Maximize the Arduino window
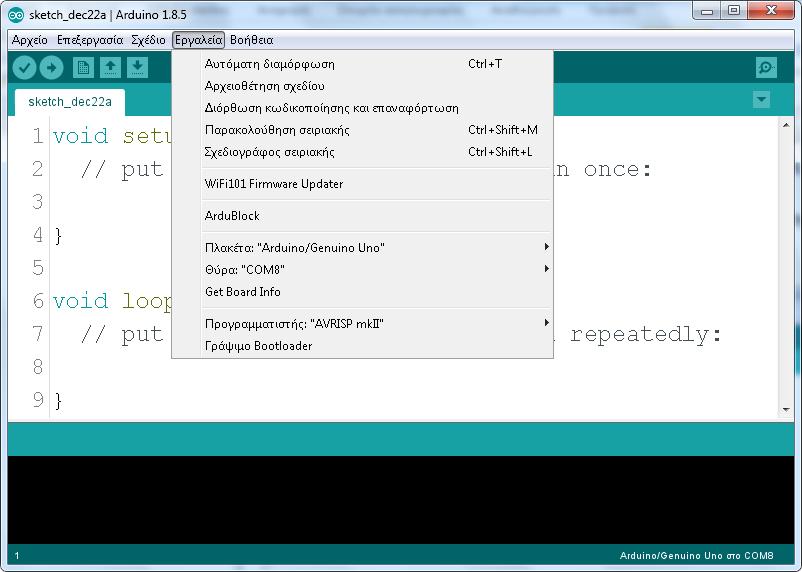This screenshot has width=802, height=572. (733, 11)
